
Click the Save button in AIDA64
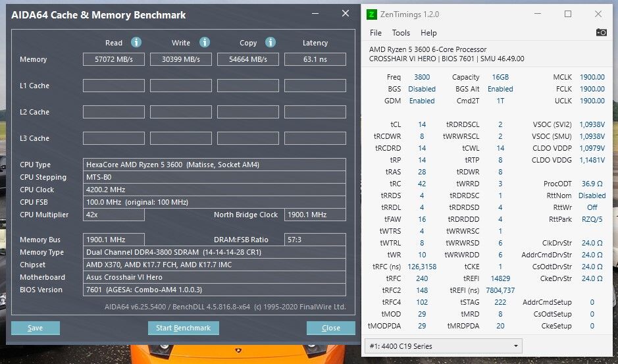(x=36, y=328)
